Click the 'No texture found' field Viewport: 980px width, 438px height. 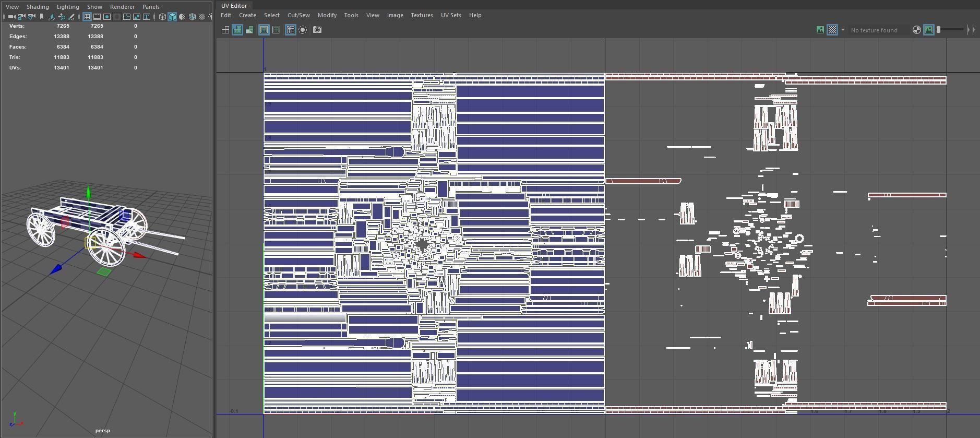click(x=878, y=30)
